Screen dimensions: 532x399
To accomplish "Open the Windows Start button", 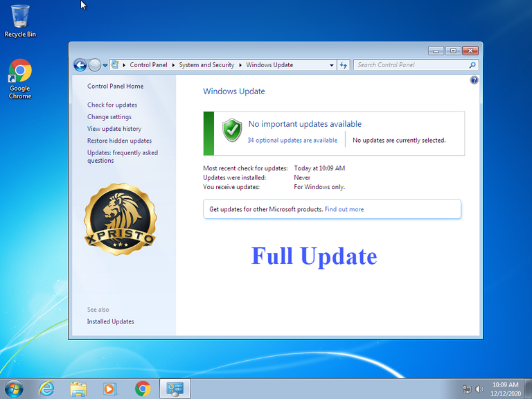I will (x=15, y=389).
